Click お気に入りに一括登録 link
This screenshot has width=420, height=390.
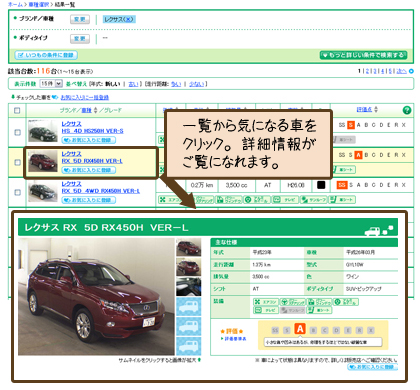(85, 97)
